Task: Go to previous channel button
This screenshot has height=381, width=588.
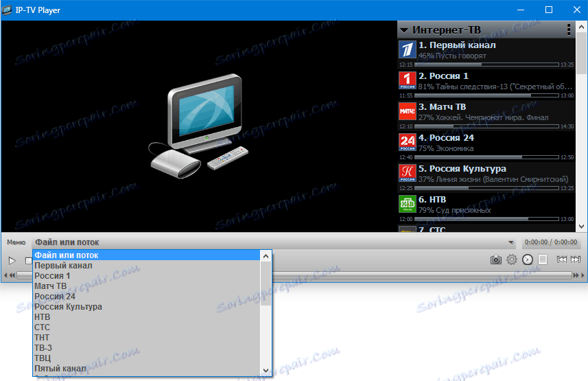Action: tap(561, 259)
